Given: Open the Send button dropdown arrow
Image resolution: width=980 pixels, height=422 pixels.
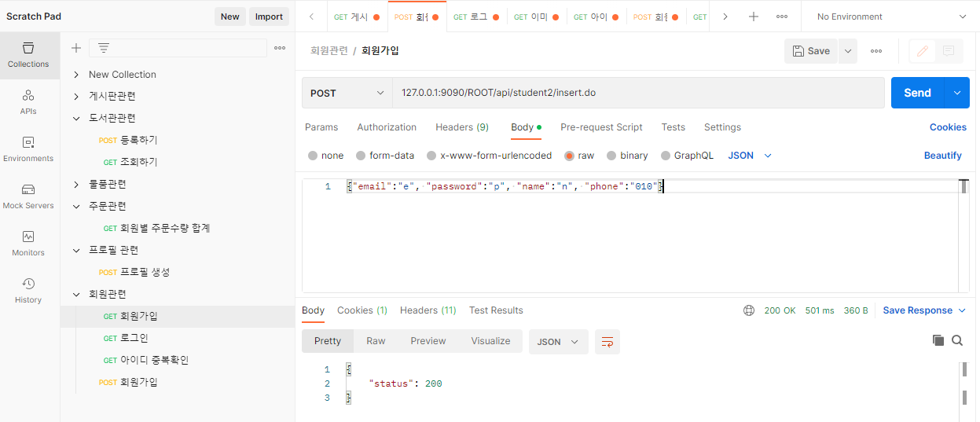Looking at the screenshot, I should click(x=956, y=93).
